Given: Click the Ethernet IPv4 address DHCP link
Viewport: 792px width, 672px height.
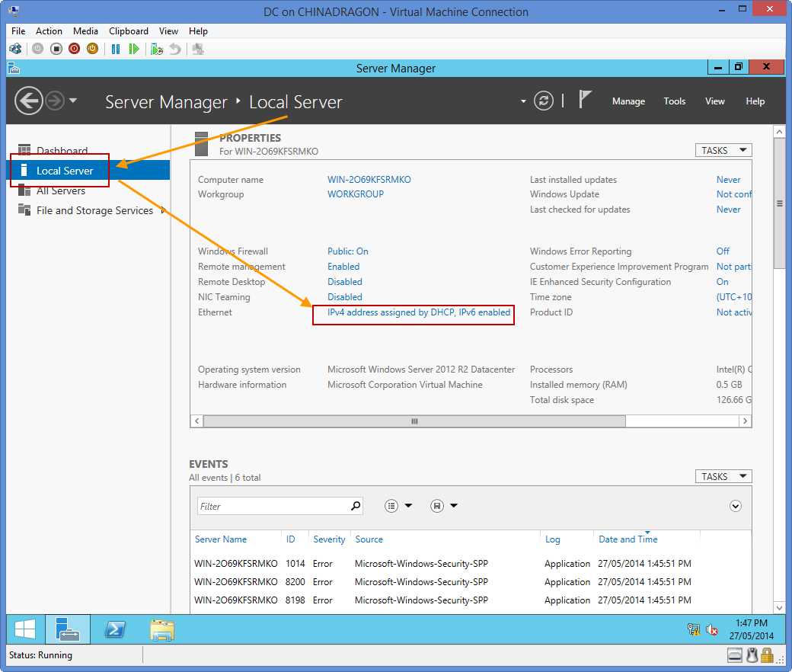Looking at the screenshot, I should point(419,312).
